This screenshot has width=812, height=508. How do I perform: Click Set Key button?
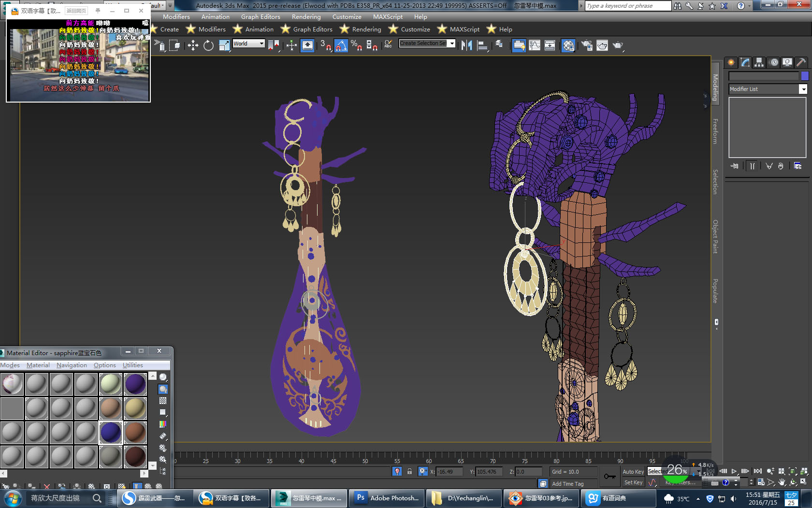633,482
